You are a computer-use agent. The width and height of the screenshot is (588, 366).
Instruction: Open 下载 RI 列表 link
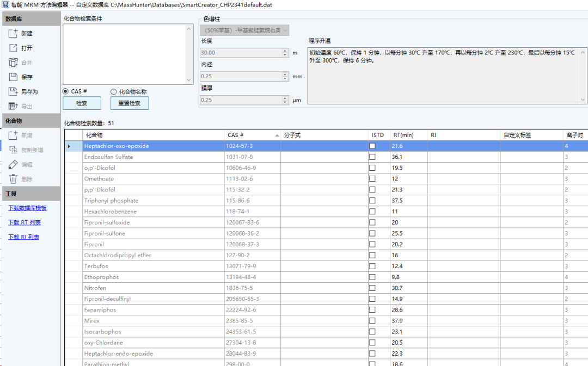[23, 237]
